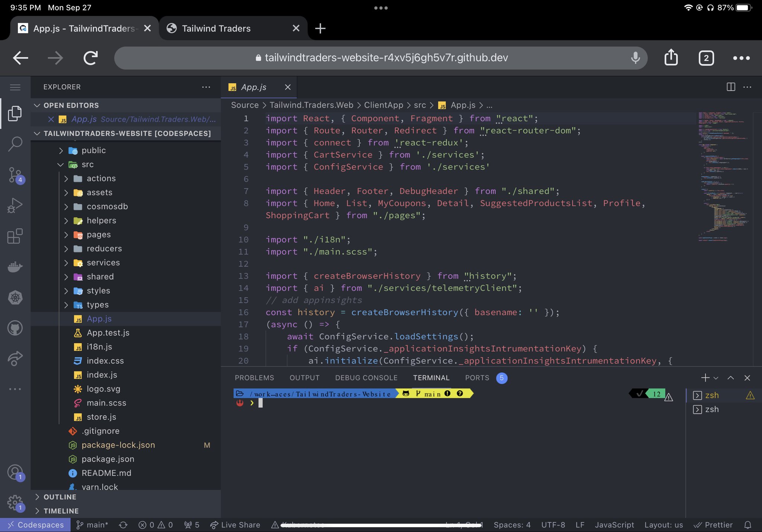Change language mode via JavaScript indicator

pyautogui.click(x=614, y=525)
